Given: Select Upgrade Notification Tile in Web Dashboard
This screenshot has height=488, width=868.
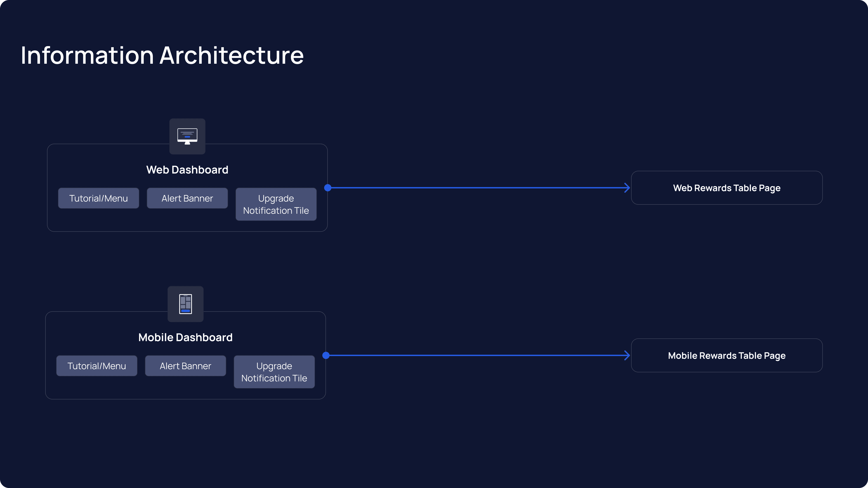Looking at the screenshot, I should [x=276, y=204].
